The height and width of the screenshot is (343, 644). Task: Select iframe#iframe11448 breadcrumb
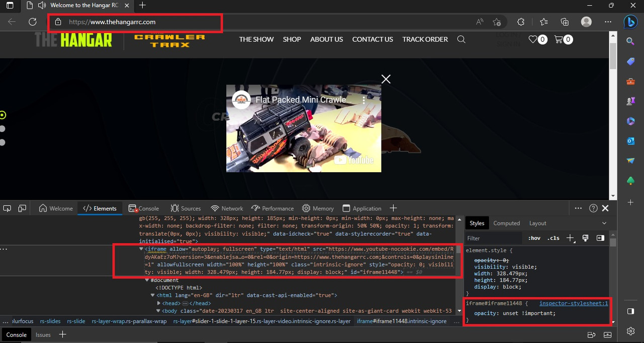point(401,321)
